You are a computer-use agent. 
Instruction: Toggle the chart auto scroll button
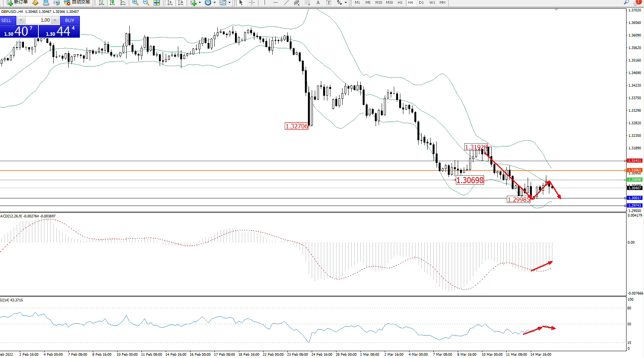(170, 3)
